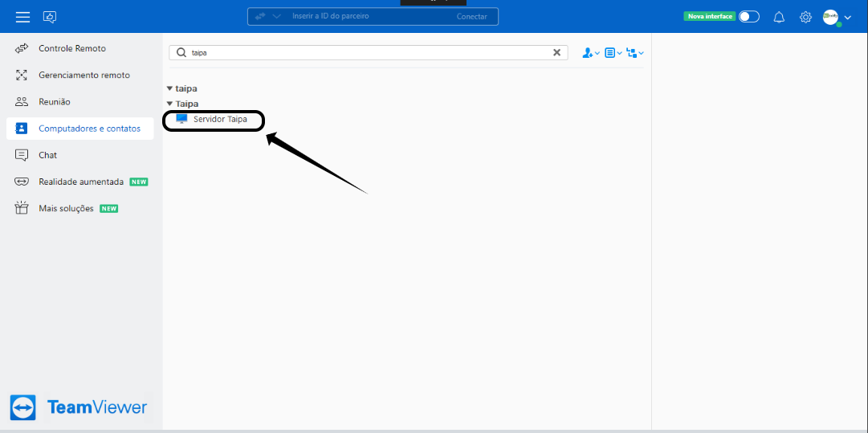Collapse the capitalized Taipa group
Viewport: 868px width, 433px height.
[x=169, y=104]
